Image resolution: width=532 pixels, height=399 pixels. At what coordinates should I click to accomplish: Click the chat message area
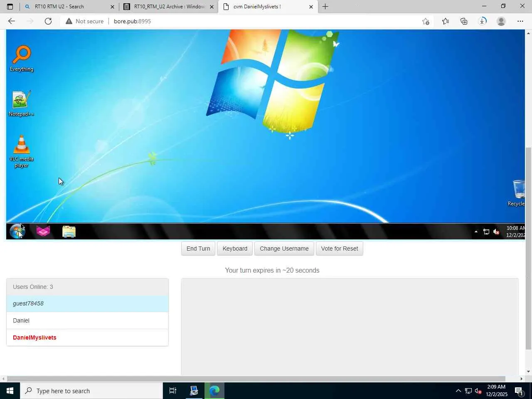pos(350,326)
